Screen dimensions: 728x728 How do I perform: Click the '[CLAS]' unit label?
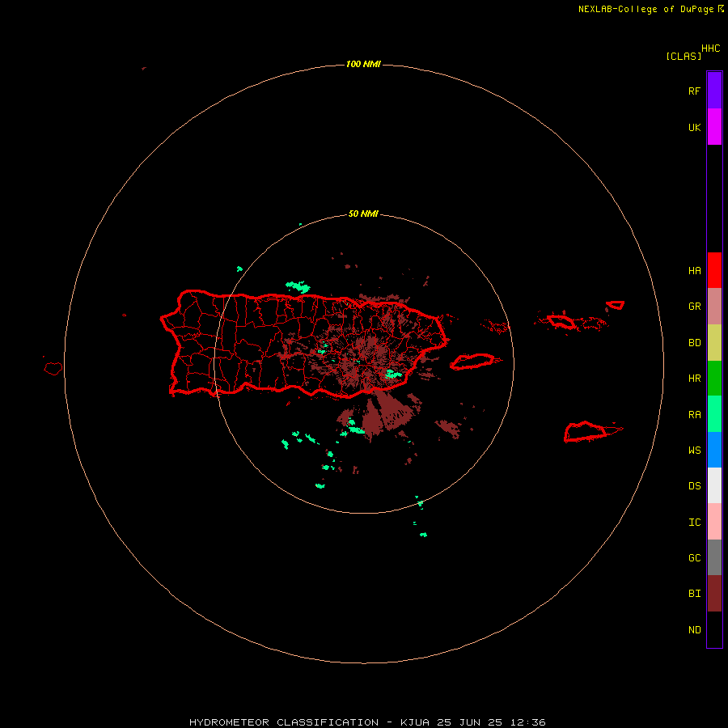click(684, 56)
